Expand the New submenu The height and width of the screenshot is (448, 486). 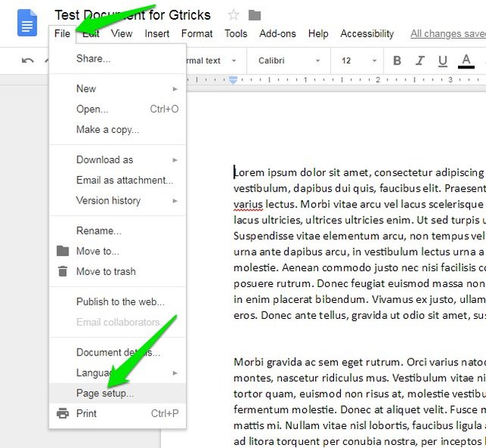pyautogui.click(x=118, y=89)
